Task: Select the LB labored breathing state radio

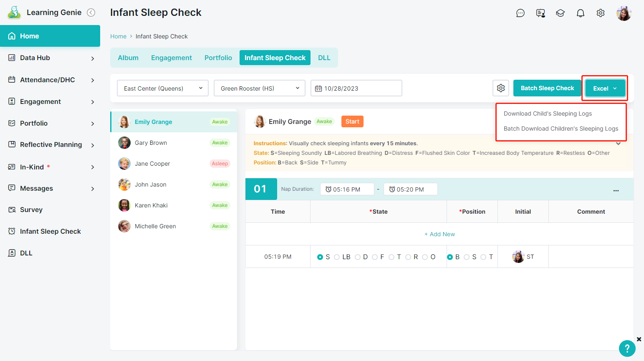Action: [337, 257]
